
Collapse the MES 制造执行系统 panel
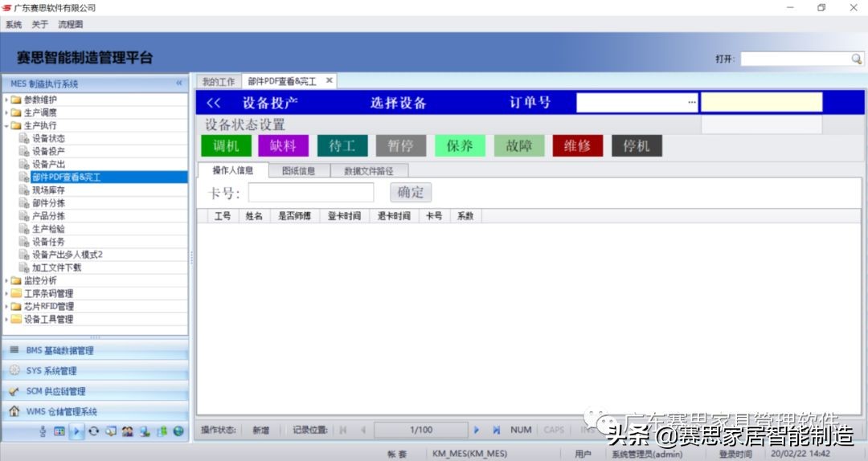pos(178,83)
